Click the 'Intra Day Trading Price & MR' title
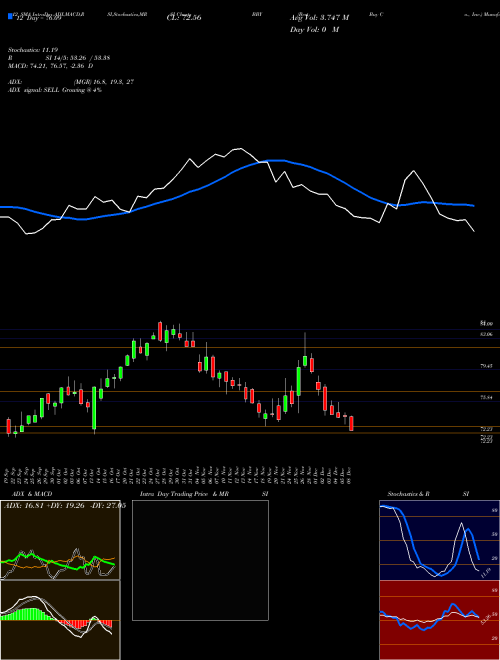 click(184, 494)
